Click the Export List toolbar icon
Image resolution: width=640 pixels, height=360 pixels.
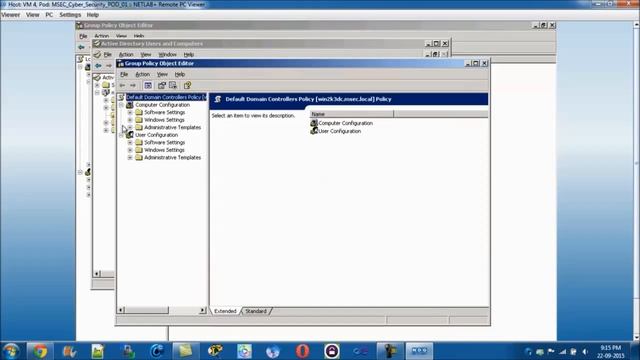point(173,85)
